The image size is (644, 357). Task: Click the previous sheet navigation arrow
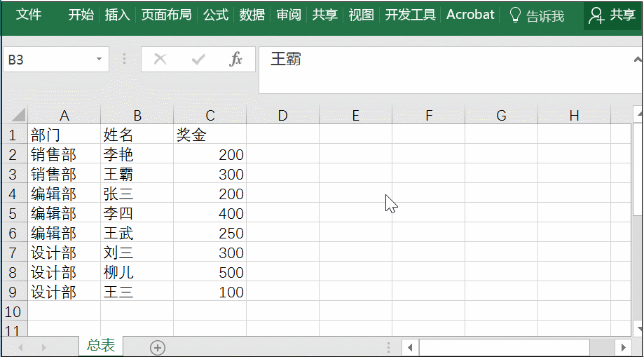click(x=20, y=348)
